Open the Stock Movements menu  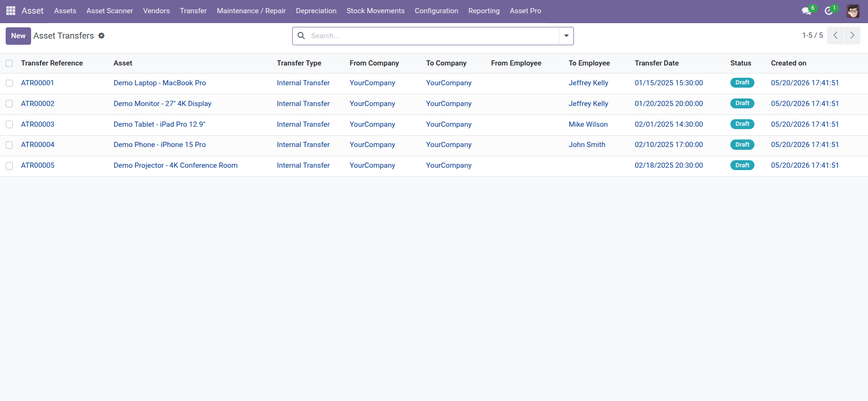click(376, 11)
